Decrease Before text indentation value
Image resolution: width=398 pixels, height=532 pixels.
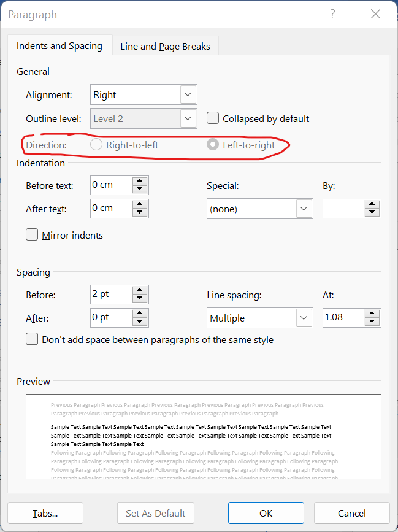pos(140,190)
